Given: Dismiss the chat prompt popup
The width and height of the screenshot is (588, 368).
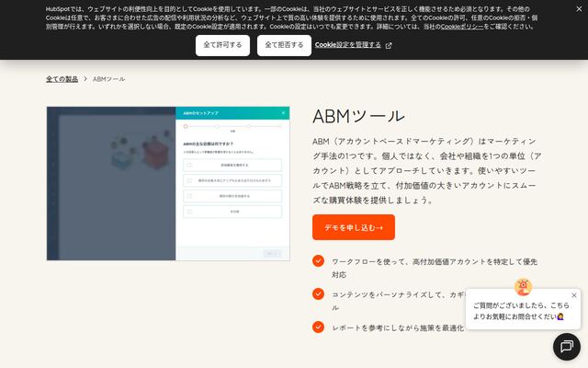Looking at the screenshot, I should (x=573, y=295).
